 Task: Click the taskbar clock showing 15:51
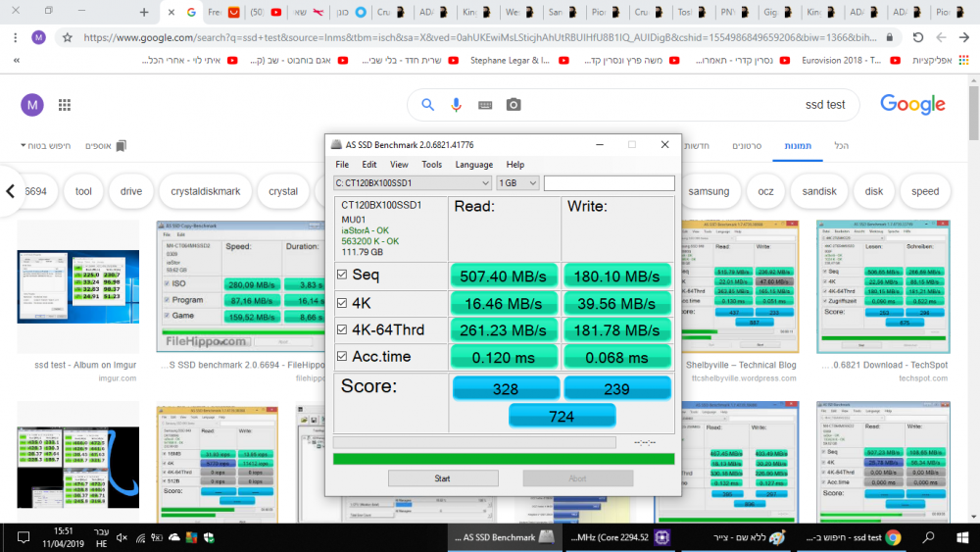click(x=63, y=537)
